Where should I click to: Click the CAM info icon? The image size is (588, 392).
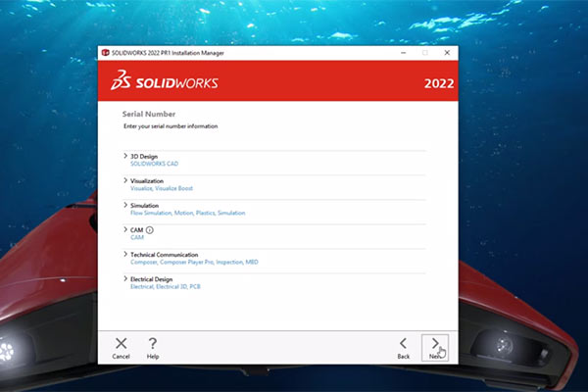click(x=150, y=229)
